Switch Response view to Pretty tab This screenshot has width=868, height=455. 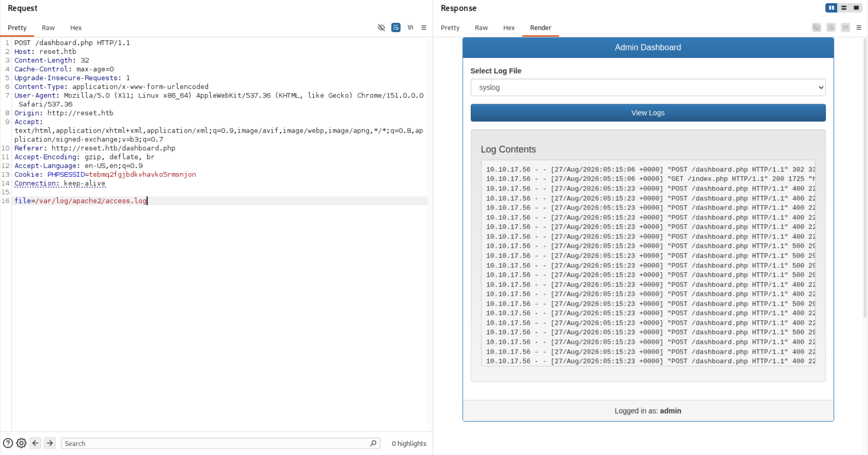coord(450,28)
